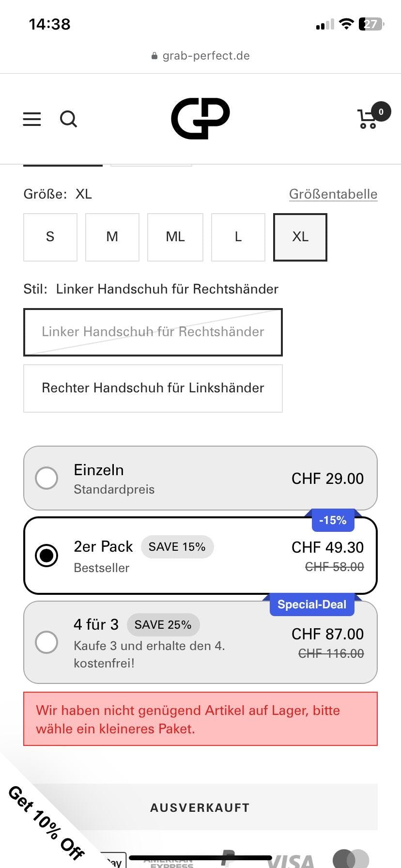Tap the search magnifier icon

[68, 119]
